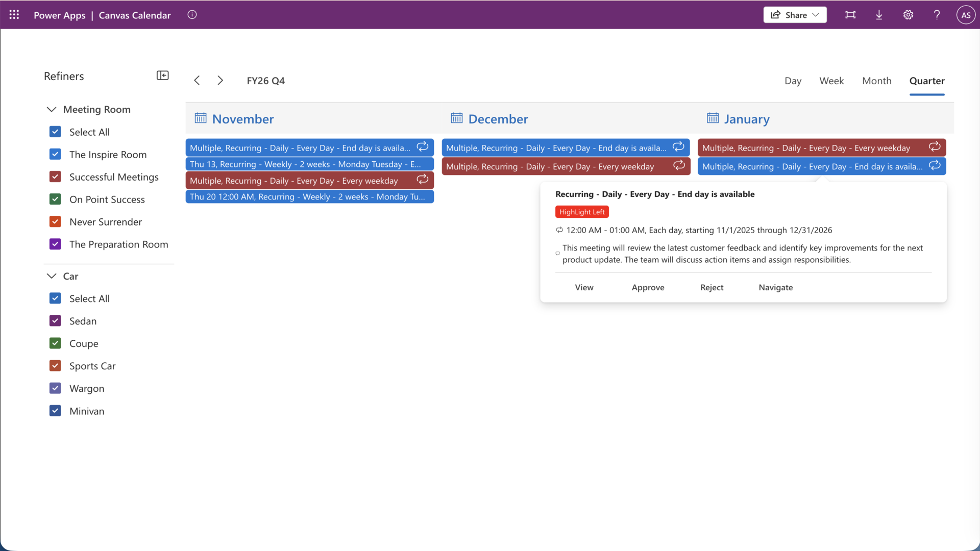This screenshot has height=551, width=980.
Task: Collapse the Refiners panel icon
Action: [162, 76]
